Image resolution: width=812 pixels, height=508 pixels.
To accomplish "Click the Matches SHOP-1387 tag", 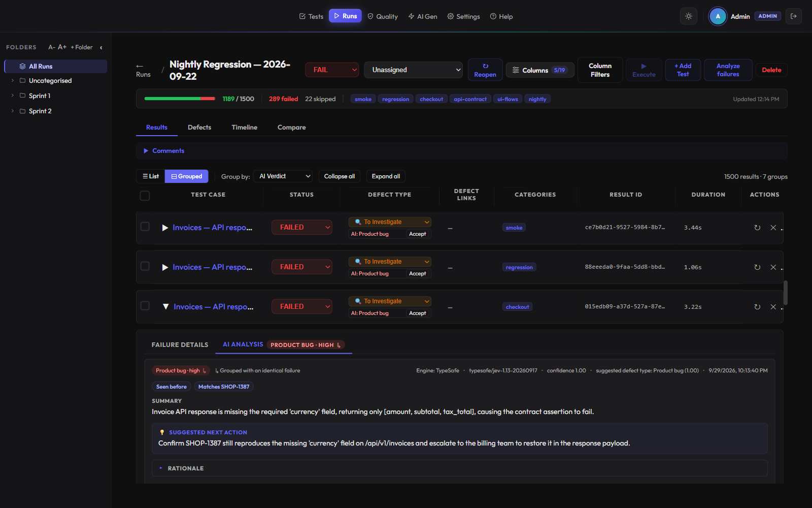I will tap(224, 387).
